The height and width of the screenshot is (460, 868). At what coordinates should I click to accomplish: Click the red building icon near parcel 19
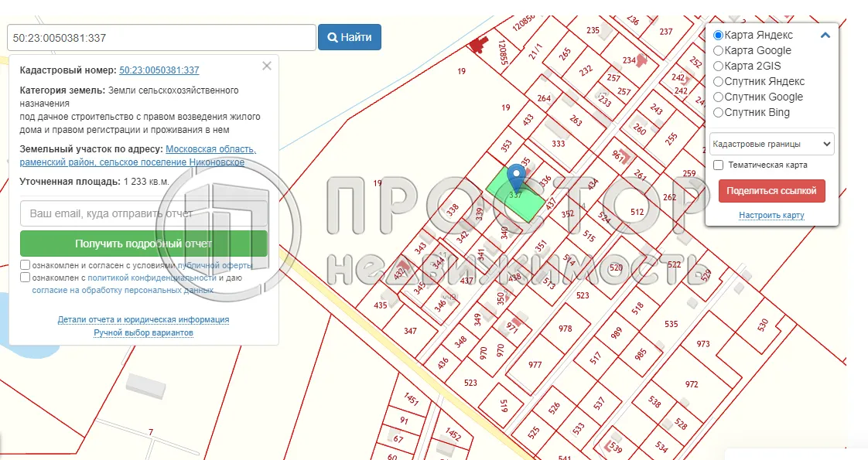pos(479,45)
